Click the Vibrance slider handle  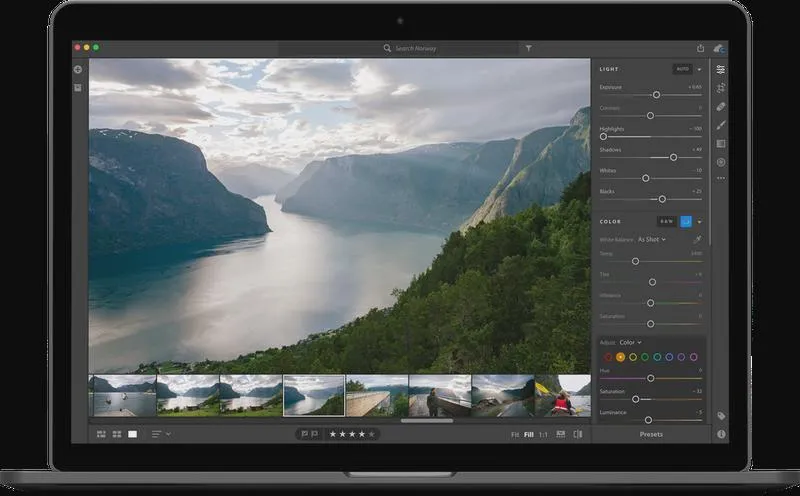(x=651, y=303)
